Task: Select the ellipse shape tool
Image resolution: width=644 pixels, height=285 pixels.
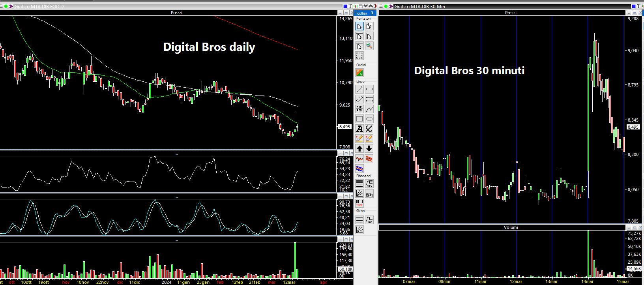Action: click(x=369, y=119)
